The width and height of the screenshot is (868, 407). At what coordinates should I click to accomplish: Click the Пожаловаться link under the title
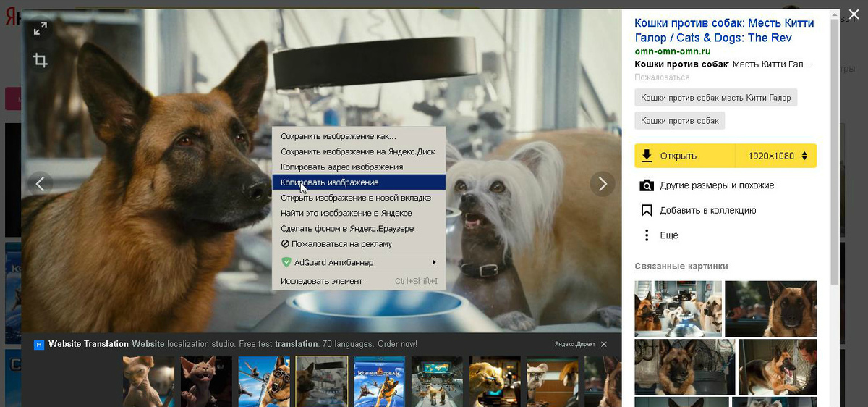coord(662,77)
